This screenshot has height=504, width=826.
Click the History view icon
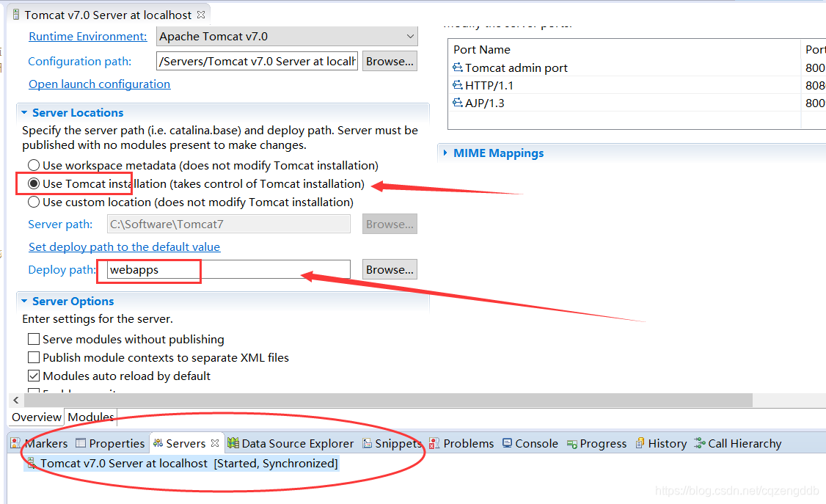[640, 443]
